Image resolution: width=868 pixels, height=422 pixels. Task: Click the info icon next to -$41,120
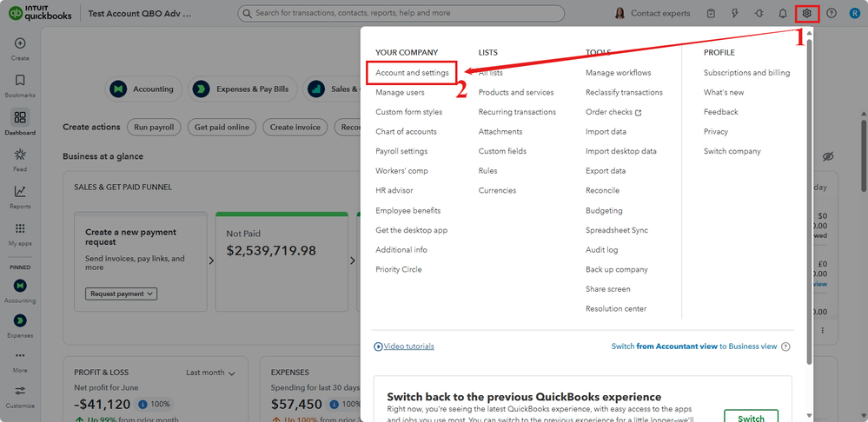[142, 404]
